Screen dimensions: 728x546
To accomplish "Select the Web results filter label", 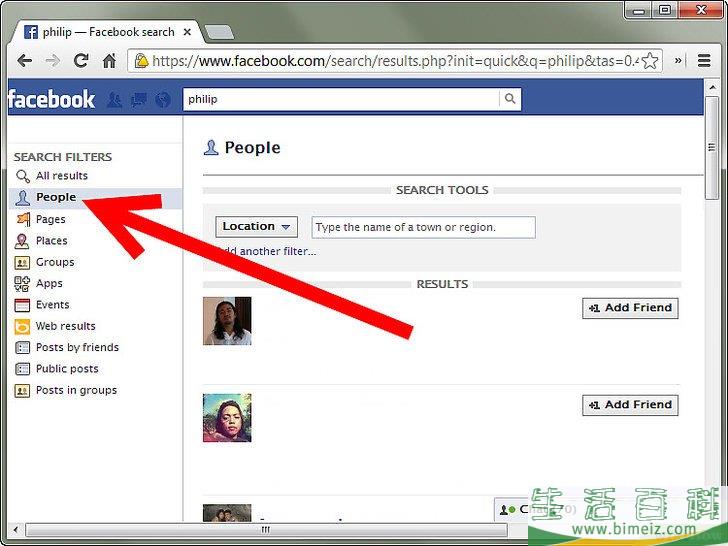I will click(65, 326).
